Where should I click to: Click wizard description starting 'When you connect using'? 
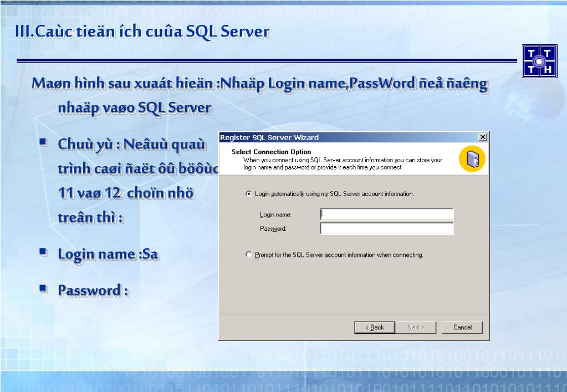point(343,164)
